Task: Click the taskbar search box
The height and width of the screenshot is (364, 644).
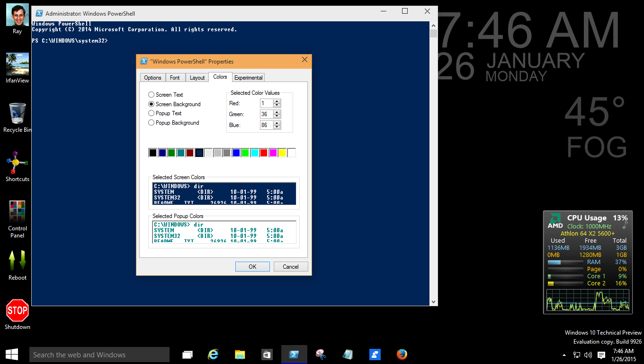Action: (x=99, y=355)
